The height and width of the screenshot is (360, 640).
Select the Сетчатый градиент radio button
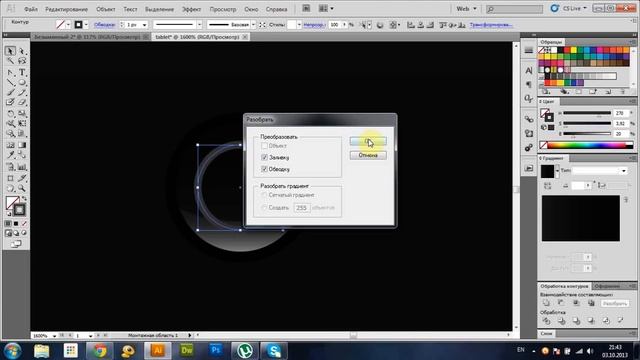coord(264,195)
